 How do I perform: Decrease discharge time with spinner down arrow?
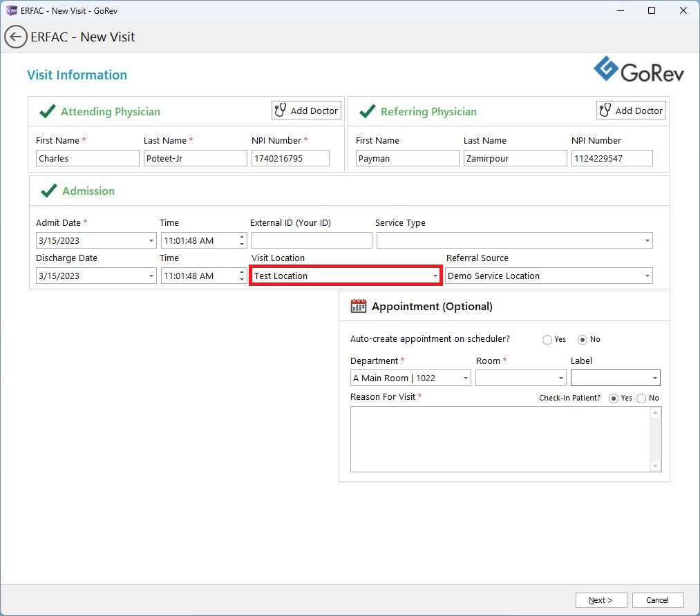point(242,279)
